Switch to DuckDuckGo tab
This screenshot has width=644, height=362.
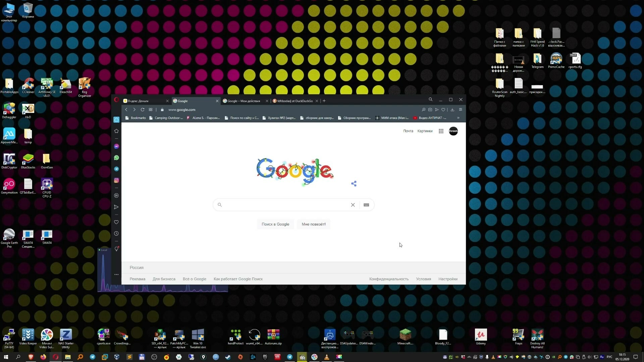coord(295,101)
